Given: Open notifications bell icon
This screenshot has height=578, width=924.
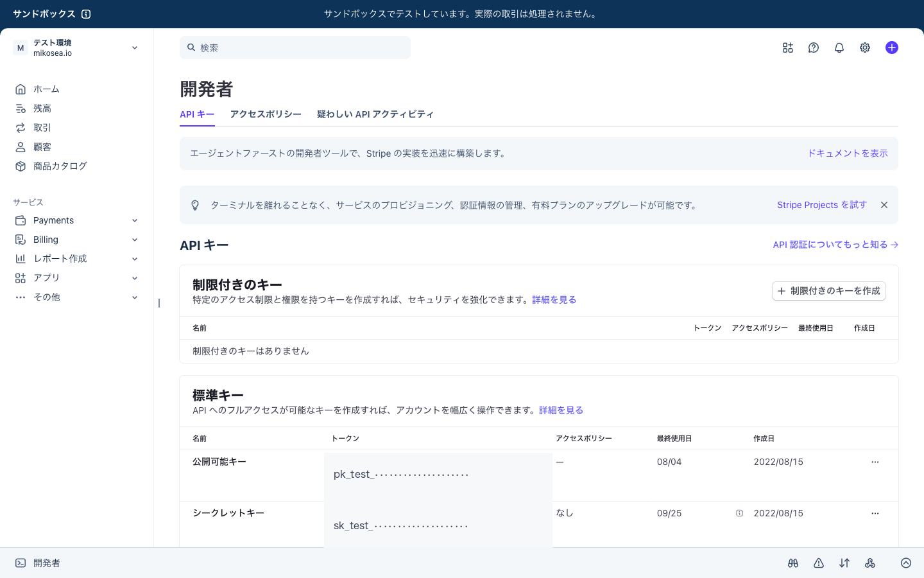Looking at the screenshot, I should point(839,48).
